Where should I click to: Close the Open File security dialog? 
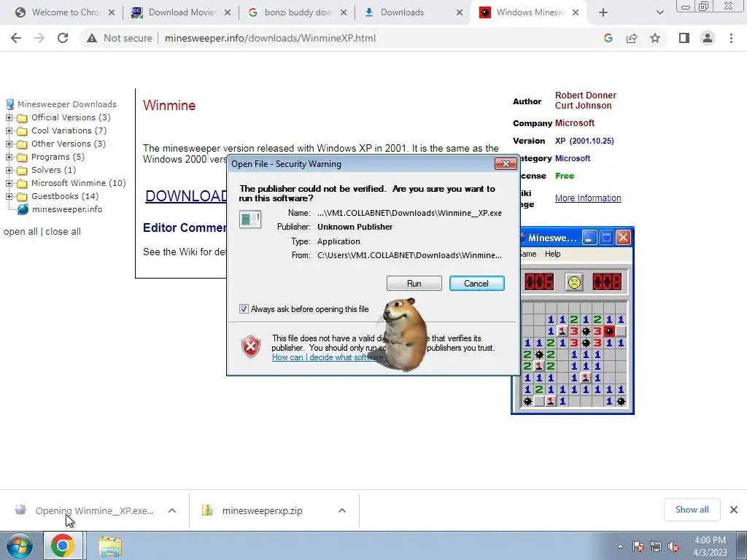[x=506, y=164]
